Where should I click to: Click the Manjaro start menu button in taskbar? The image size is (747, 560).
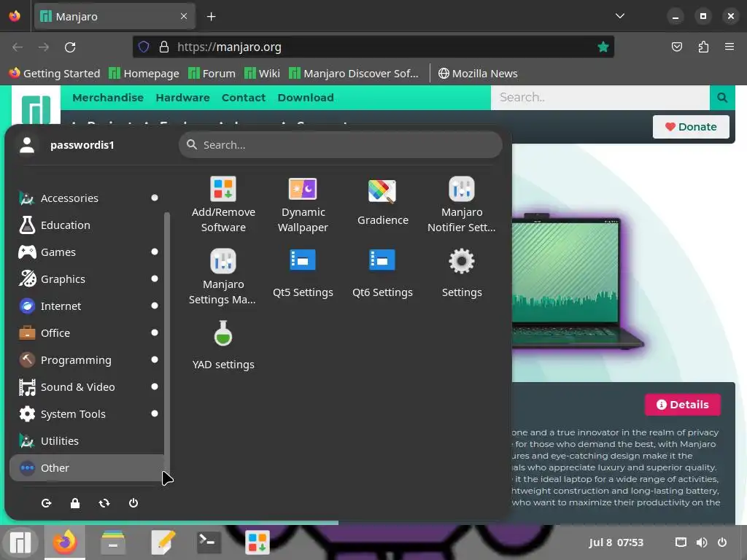[x=20, y=542]
